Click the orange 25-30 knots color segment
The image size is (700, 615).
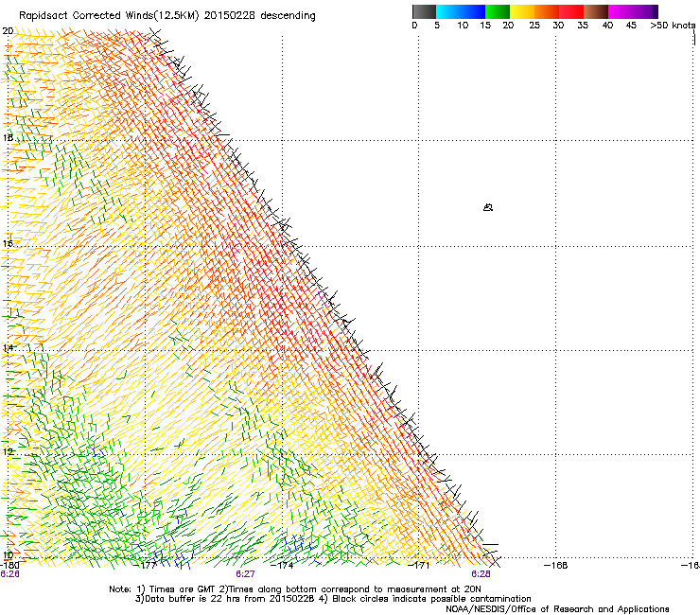click(x=547, y=11)
